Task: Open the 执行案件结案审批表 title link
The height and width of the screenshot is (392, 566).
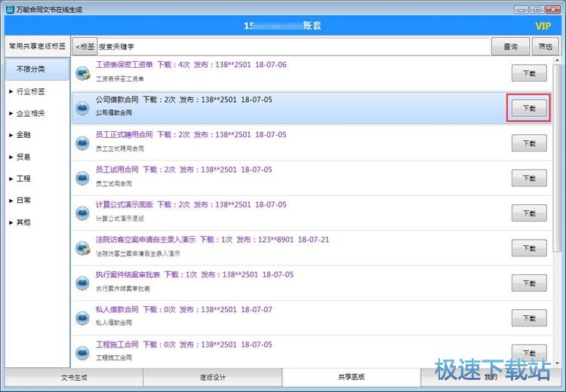Action: pyautogui.click(x=128, y=274)
